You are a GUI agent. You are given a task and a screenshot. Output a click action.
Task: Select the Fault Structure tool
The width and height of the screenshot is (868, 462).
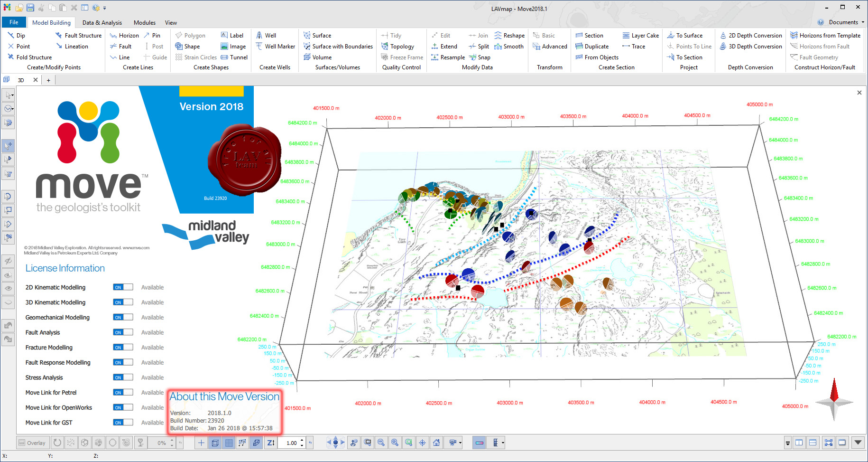78,35
